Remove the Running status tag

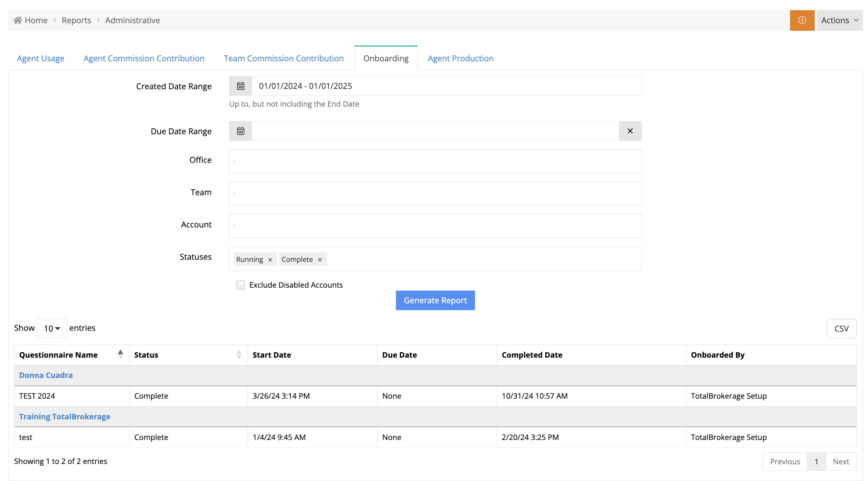tap(270, 260)
